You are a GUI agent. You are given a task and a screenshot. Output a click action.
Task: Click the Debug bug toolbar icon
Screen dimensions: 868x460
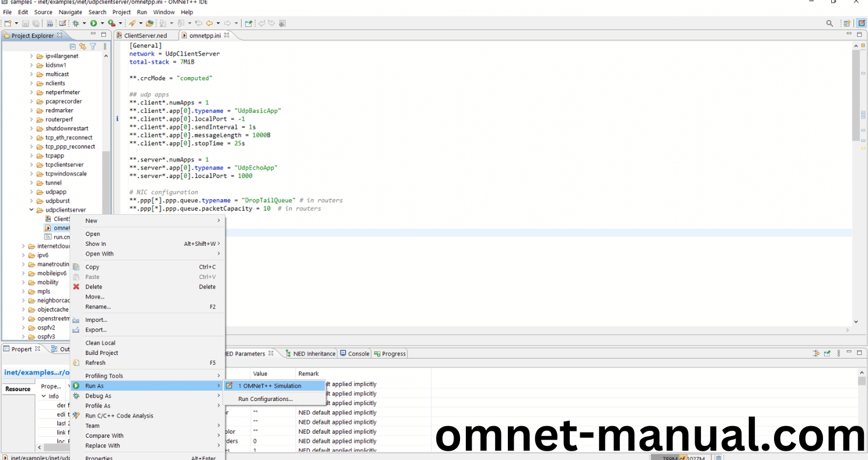pyautogui.click(x=75, y=23)
